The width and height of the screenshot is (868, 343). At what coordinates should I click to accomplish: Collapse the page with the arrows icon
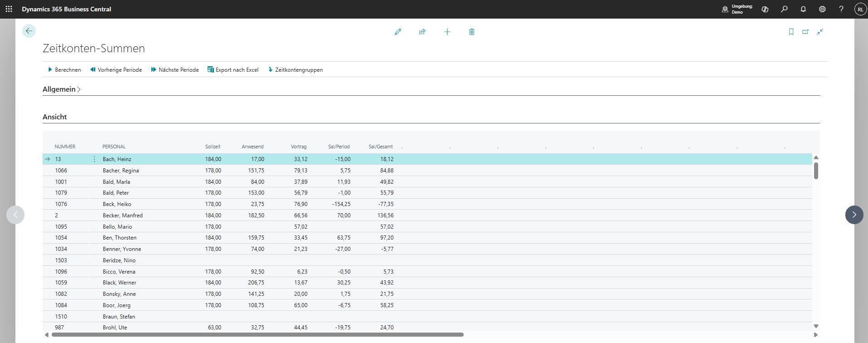(820, 32)
